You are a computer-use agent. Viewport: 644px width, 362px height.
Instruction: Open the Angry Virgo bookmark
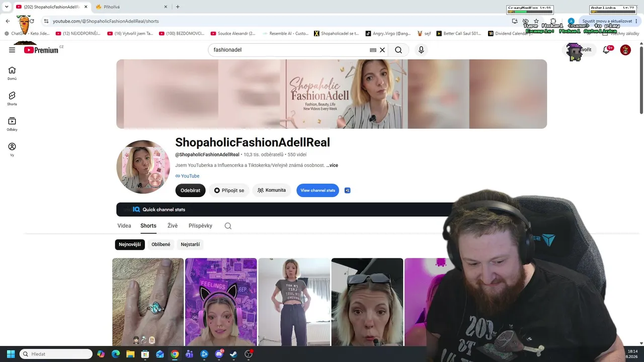coord(388,34)
